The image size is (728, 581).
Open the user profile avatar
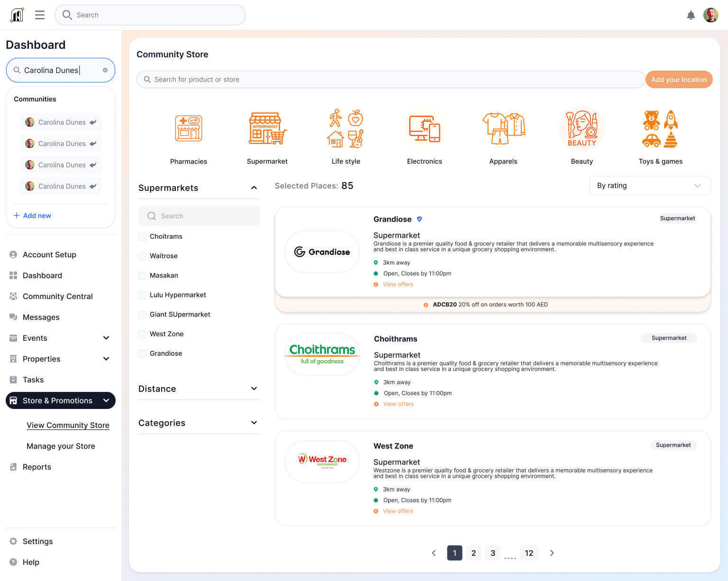coord(711,15)
